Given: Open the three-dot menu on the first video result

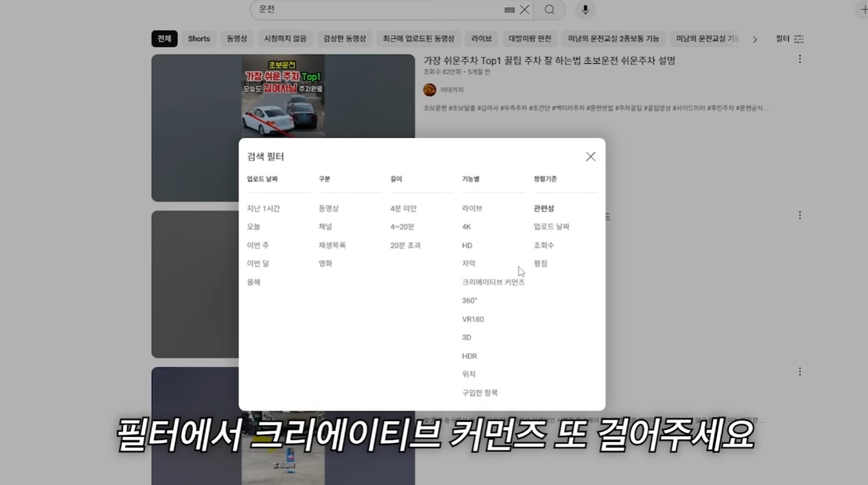Looking at the screenshot, I should (800, 59).
